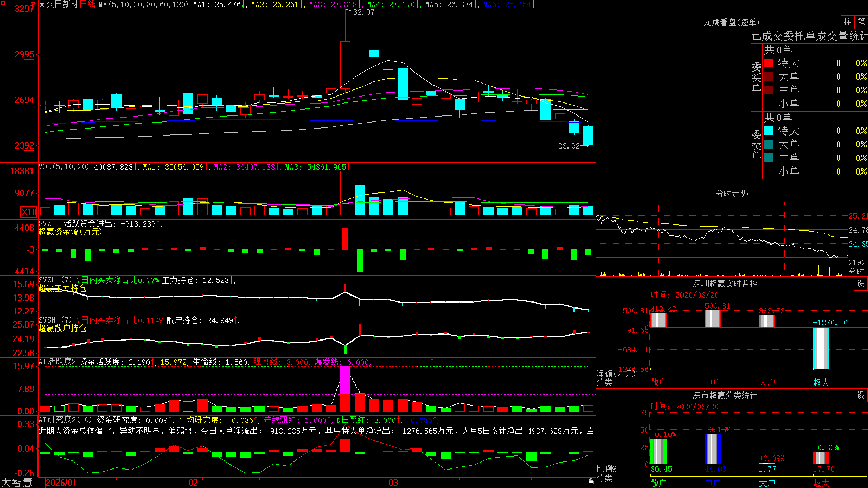Click the last cyan candlestick near 23.92
Image resolution: width=868 pixels, height=488 pixels.
[x=588, y=135]
